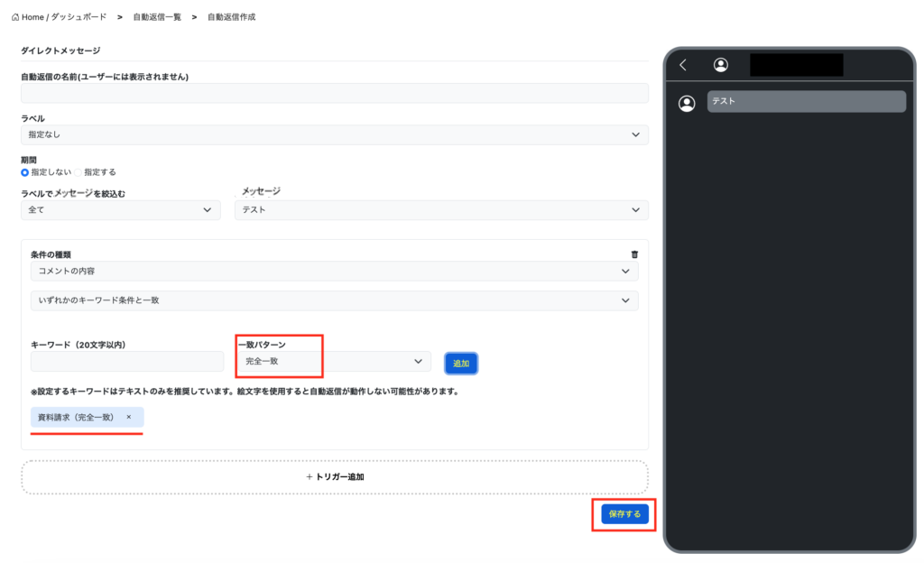
Task: Remove the 資料請求 keyword tag with ×
Action: 129,417
